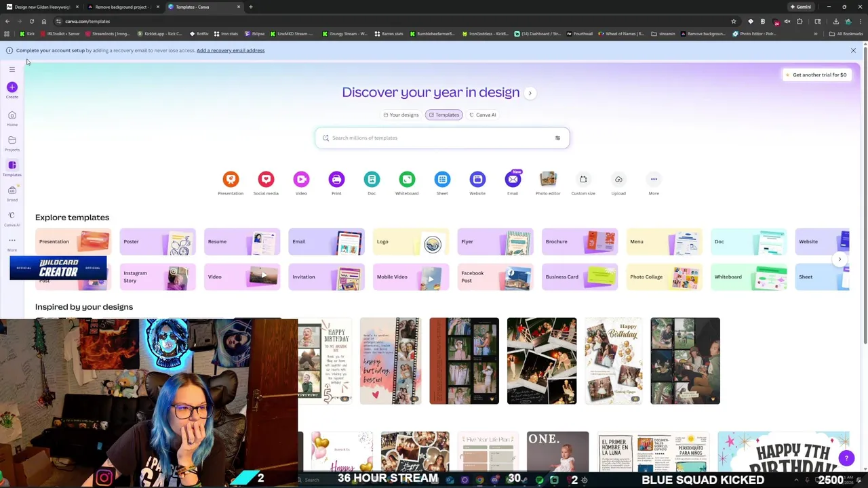Select Templates - Canva browser tab

pos(203,7)
